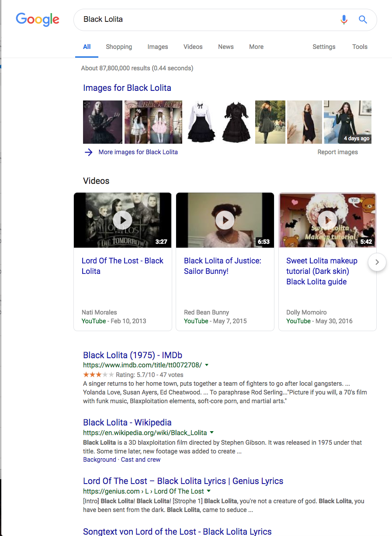
Task: Activate voice search microphone icon
Action: 344,19
